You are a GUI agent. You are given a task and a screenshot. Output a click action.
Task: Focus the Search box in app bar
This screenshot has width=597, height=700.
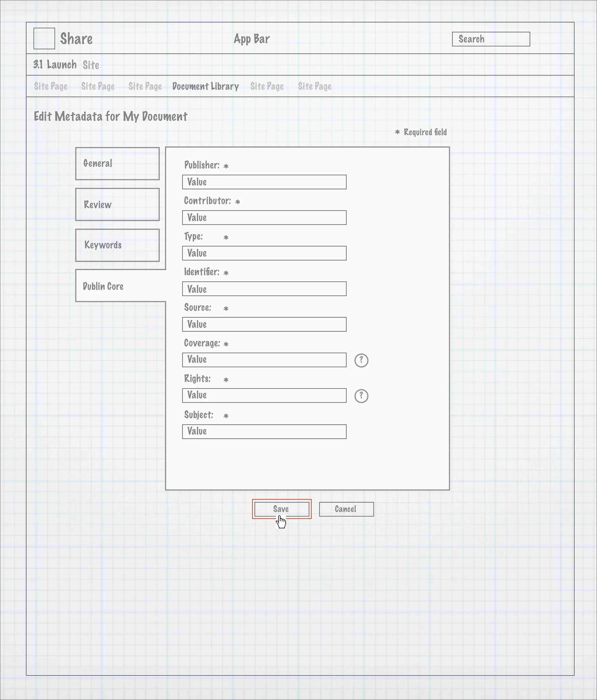pyautogui.click(x=491, y=39)
